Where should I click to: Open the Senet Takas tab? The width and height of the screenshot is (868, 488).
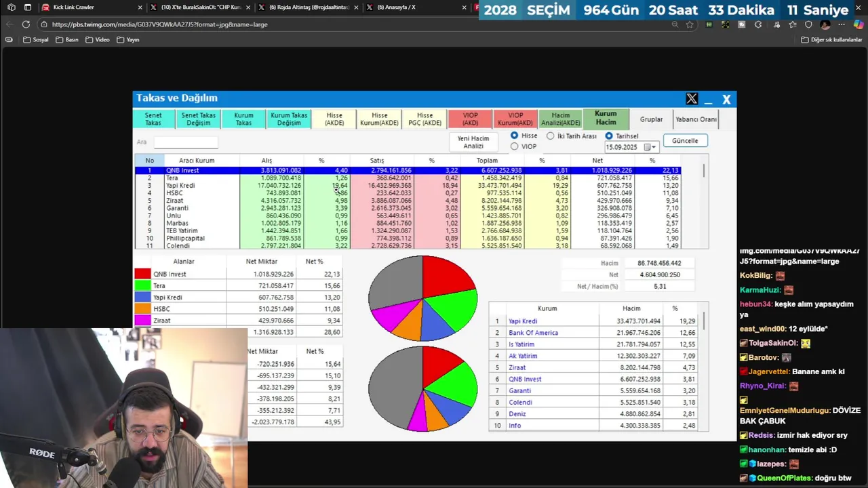click(153, 119)
